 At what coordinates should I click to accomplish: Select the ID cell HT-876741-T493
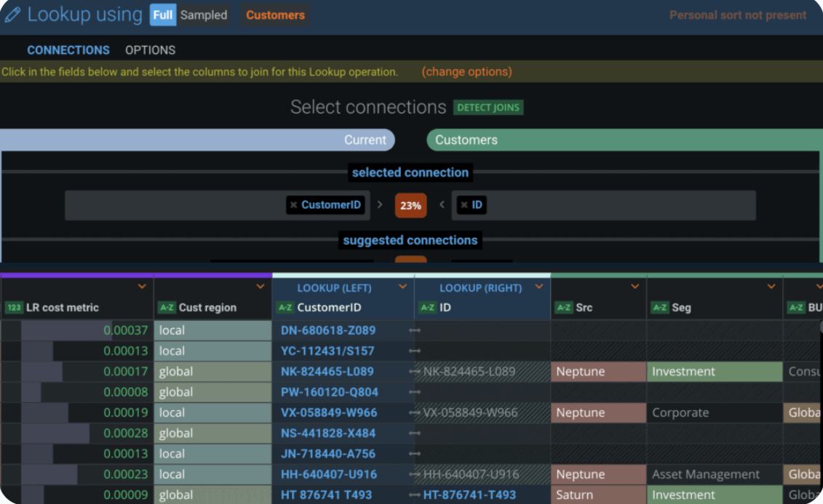pos(482,495)
